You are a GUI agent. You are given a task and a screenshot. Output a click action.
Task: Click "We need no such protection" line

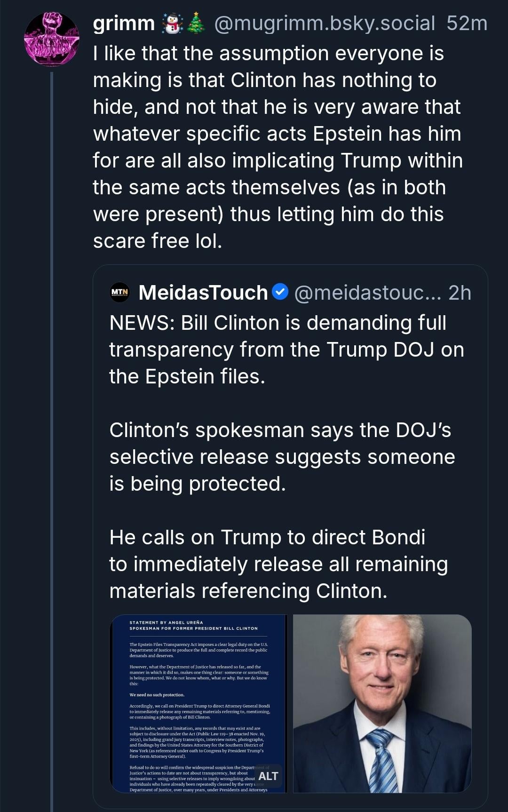pos(157,695)
